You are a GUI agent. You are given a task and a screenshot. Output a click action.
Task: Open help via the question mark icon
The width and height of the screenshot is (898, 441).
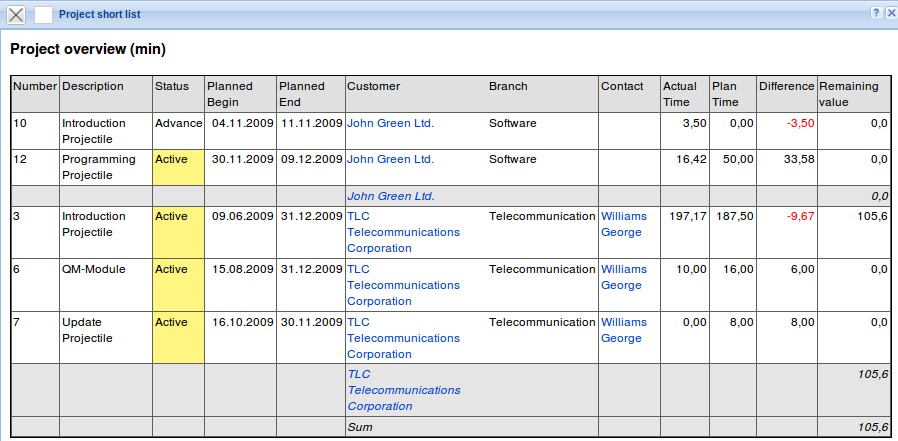[876, 13]
